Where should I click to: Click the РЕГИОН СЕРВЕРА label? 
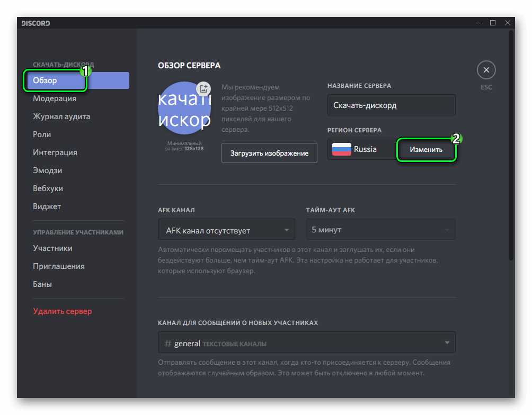(x=354, y=130)
